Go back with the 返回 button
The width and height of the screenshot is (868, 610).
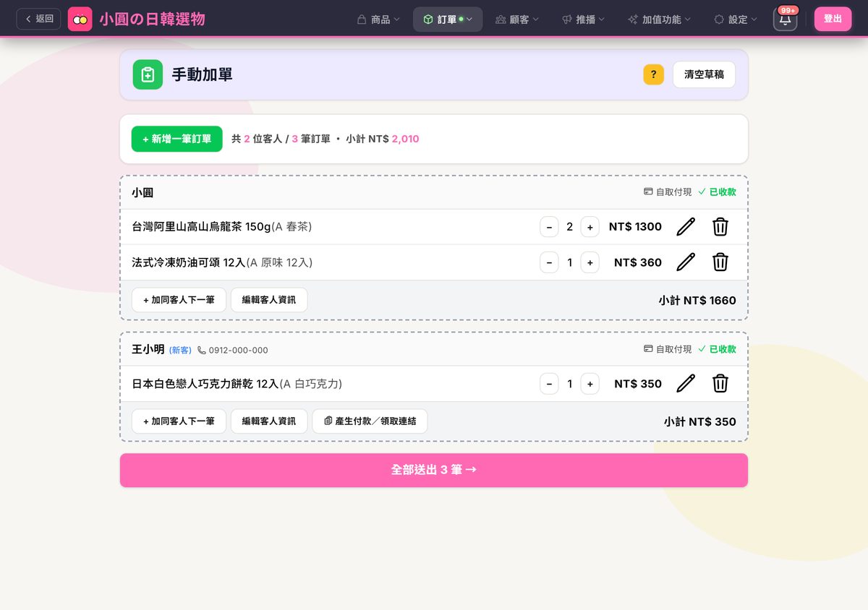click(39, 19)
